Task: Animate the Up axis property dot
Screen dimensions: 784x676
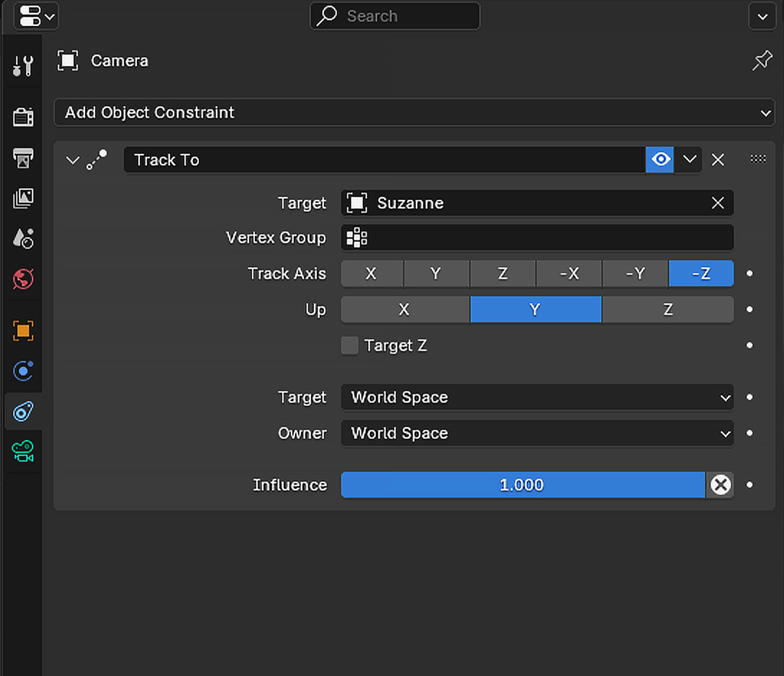Action: click(750, 309)
